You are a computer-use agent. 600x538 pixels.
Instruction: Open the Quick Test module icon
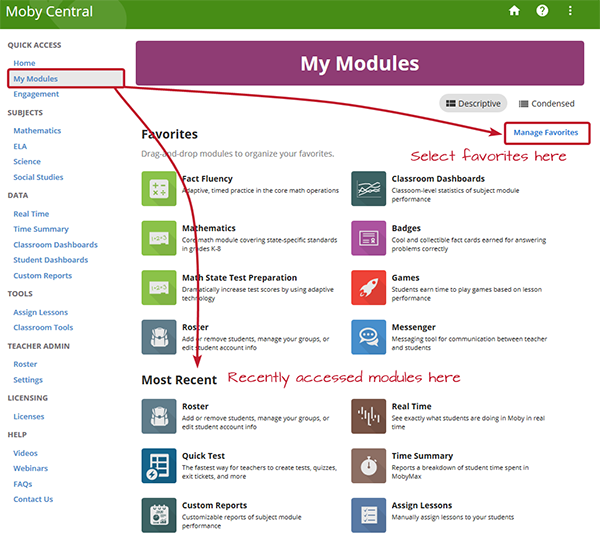pos(159,466)
